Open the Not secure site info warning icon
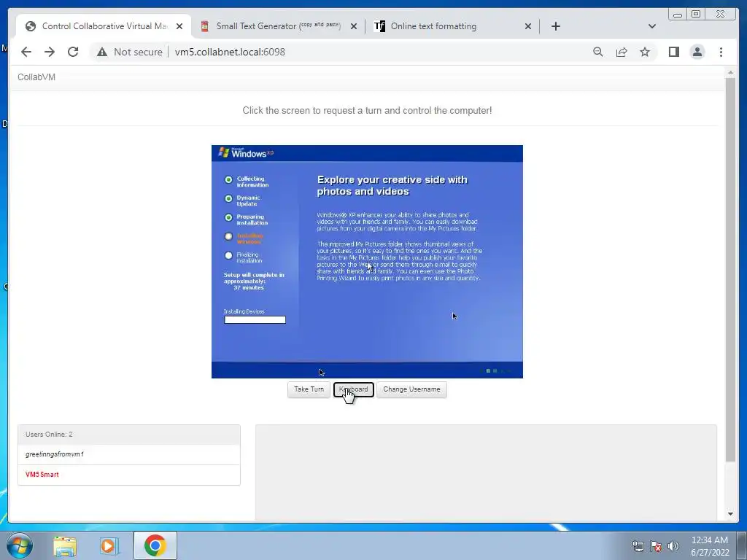747x560 pixels. pos(102,52)
